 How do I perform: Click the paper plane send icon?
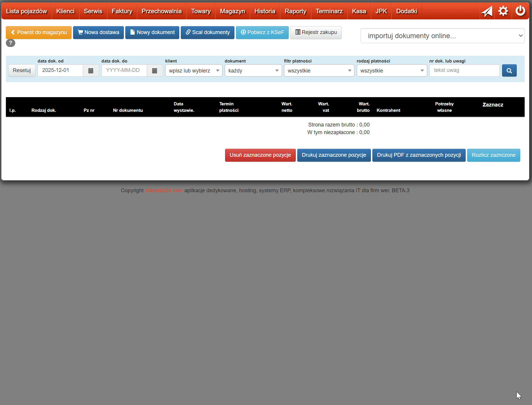(487, 11)
